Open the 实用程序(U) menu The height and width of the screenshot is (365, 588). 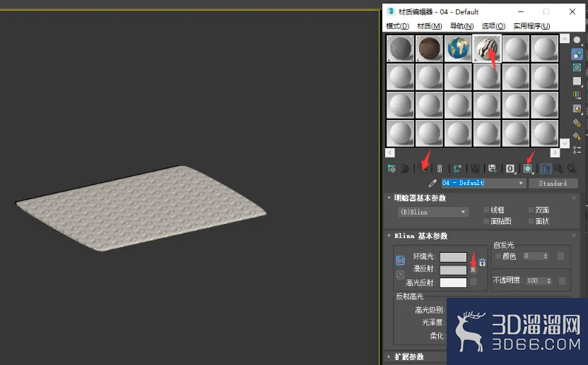(x=531, y=26)
